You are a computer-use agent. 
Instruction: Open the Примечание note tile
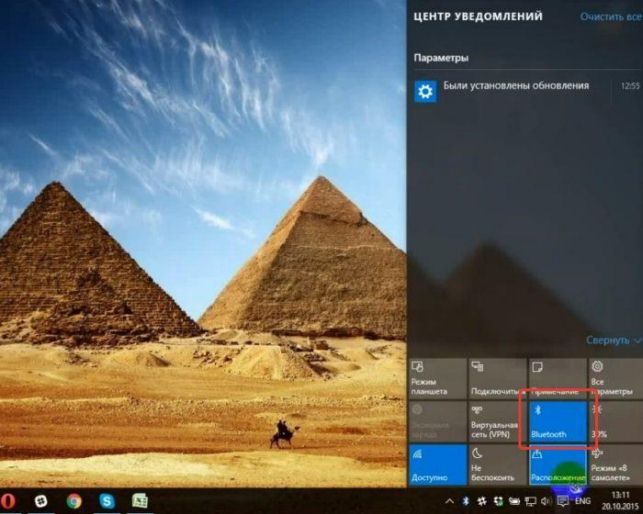pos(557,378)
